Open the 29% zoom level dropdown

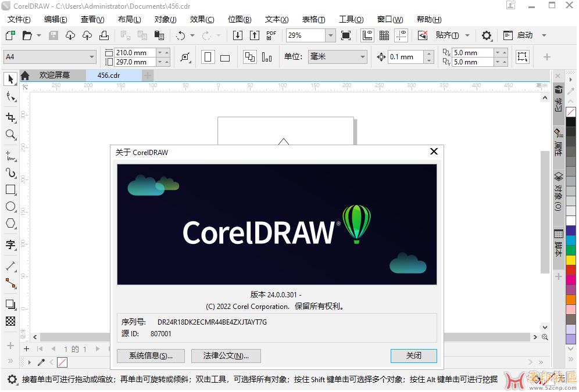pos(330,35)
